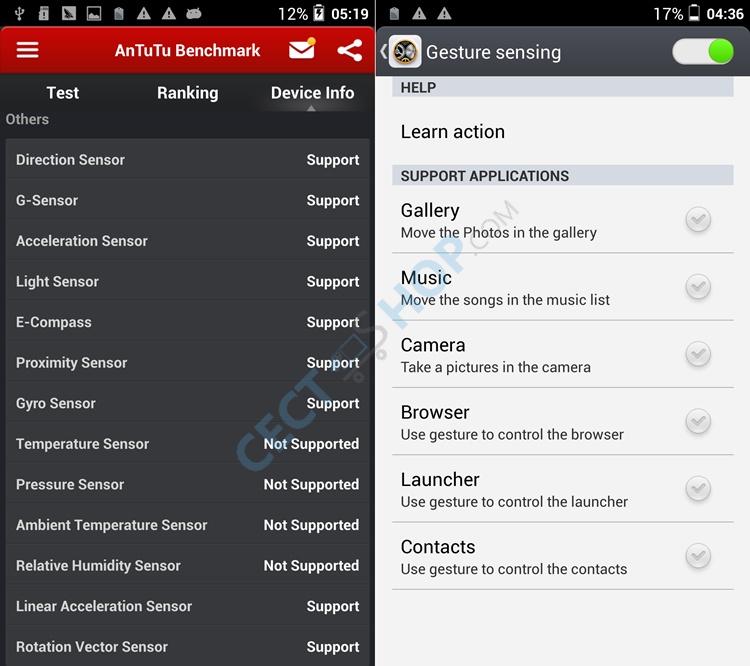Image resolution: width=750 pixels, height=666 pixels.
Task: Tap the left battery charging icon
Action: pos(319,13)
